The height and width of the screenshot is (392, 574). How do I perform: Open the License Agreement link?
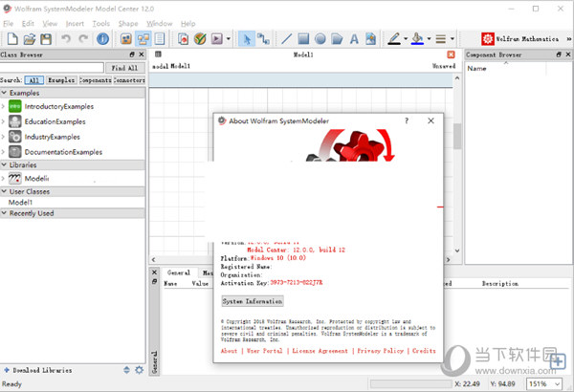pos(320,351)
